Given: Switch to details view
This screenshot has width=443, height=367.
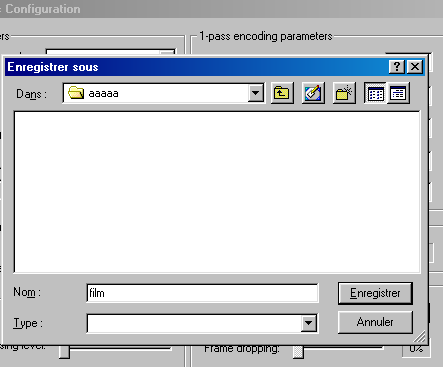Looking at the screenshot, I should coord(398,93).
